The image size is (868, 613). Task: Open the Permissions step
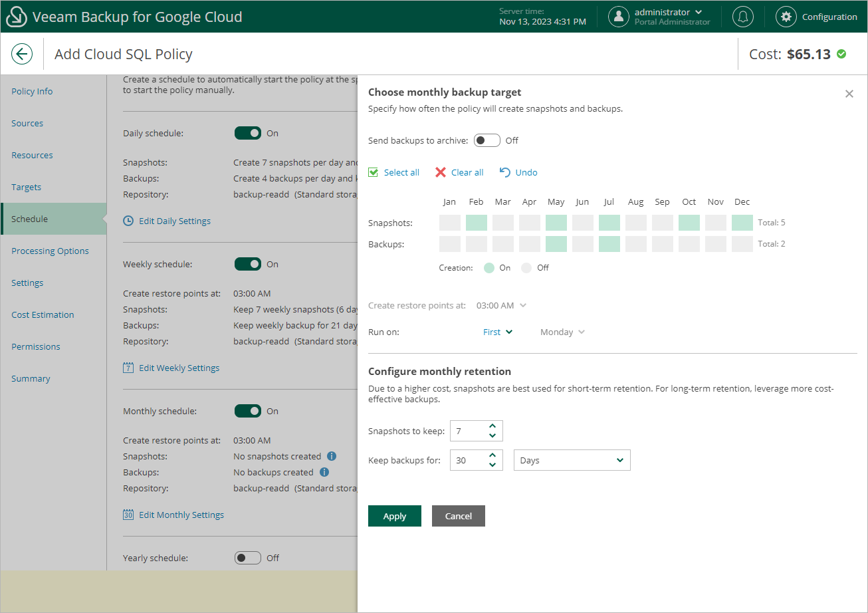(x=36, y=346)
